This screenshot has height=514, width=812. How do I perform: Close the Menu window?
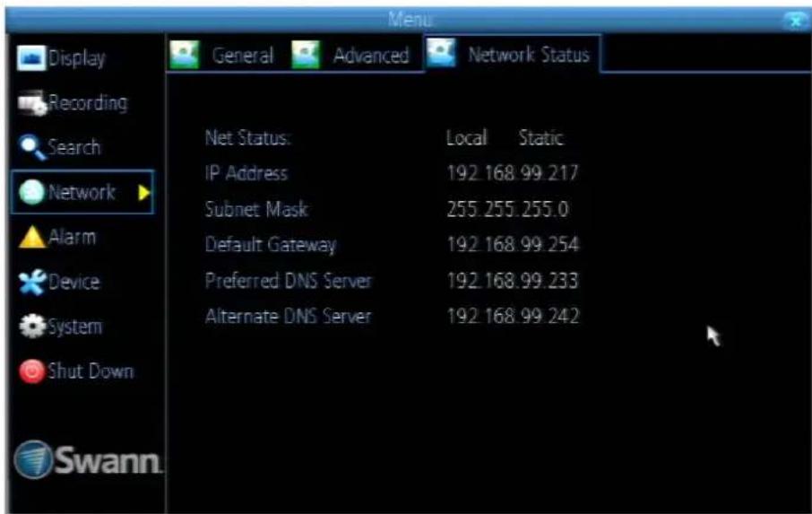pyautogui.click(x=794, y=22)
